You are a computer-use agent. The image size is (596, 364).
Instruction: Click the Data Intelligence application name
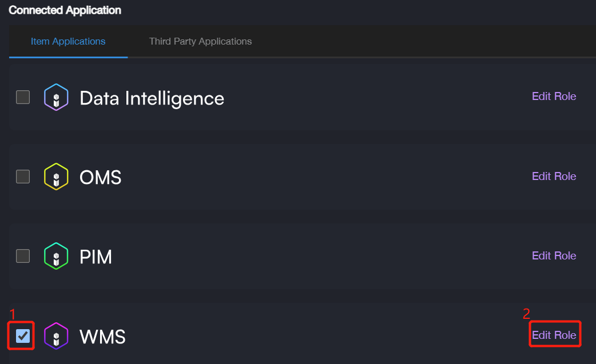click(152, 98)
